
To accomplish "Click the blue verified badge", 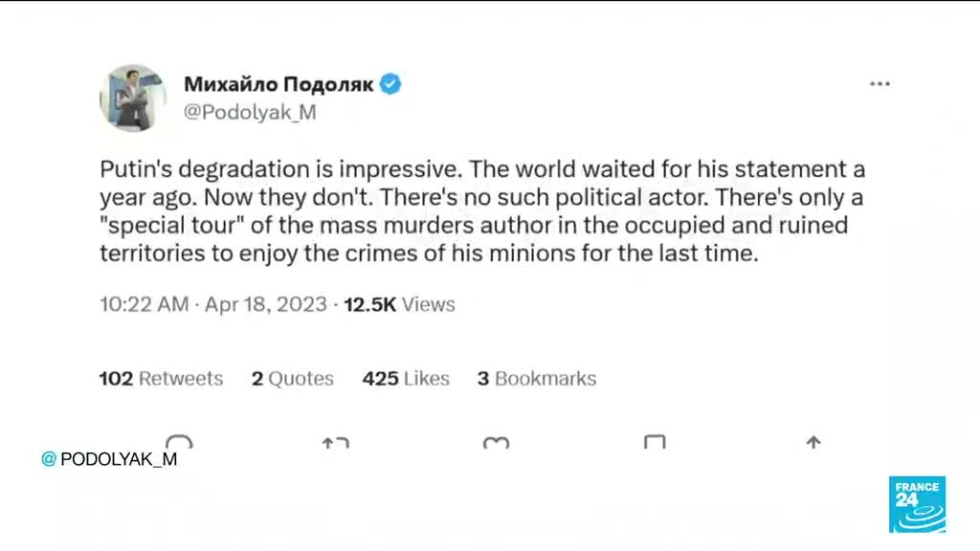I will 390,84.
